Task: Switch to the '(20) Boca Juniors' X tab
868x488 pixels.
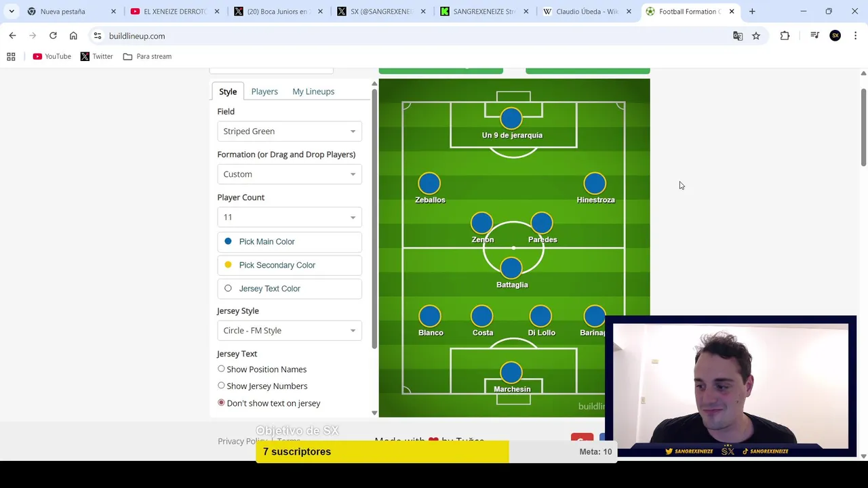Action: pos(278,12)
